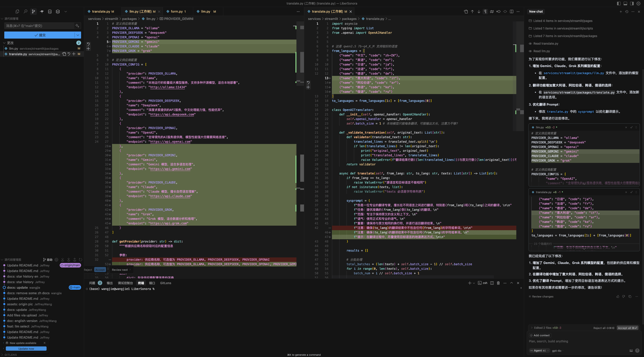Screen dimensions: 644x357
Task: Show more sidebar views chevron
Action: (66, 12)
